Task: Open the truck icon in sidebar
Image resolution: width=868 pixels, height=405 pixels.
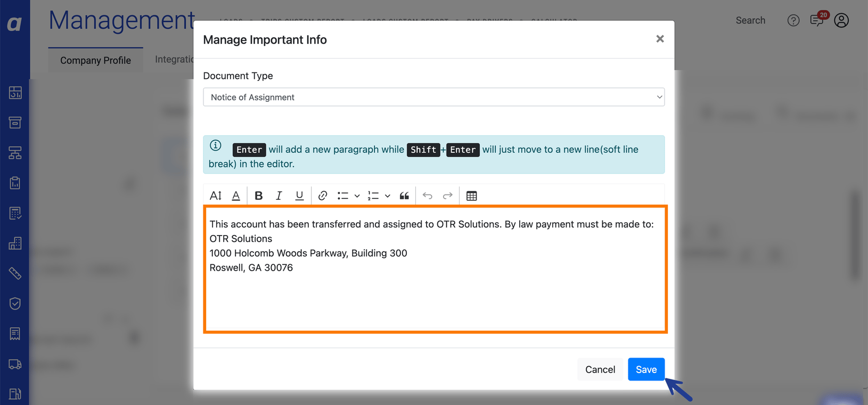Action: 15,364
